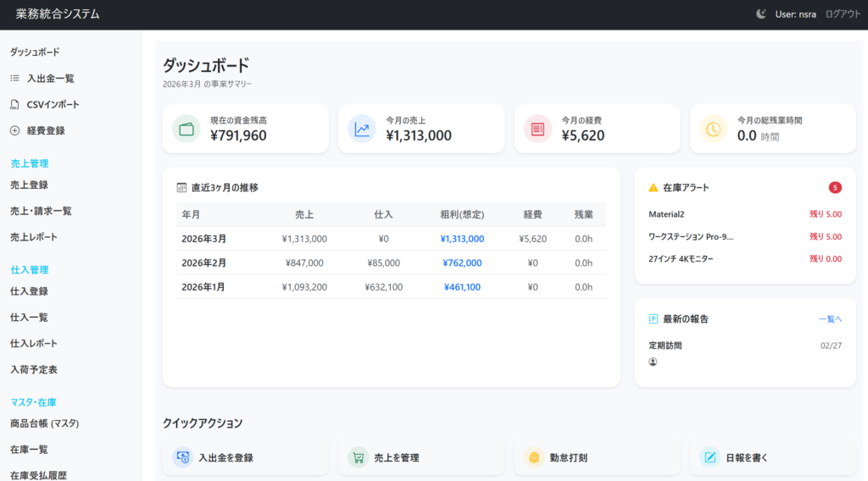Image resolution: width=868 pixels, height=481 pixels.
Task: Open the 一覧へ link in 最新の報告
Action: [x=830, y=319]
